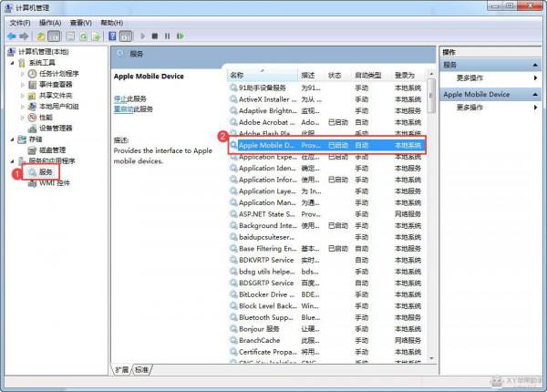The image size is (547, 392).
Task: Expand the 任务计划程序 tree node
Action: coord(23,74)
